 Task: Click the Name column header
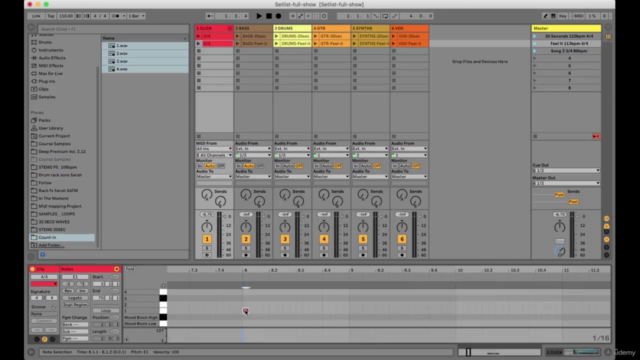[x=145, y=38]
